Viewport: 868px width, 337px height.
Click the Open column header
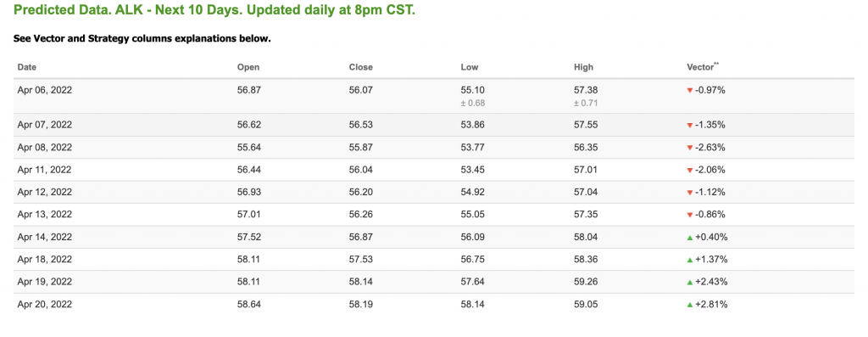point(248,67)
